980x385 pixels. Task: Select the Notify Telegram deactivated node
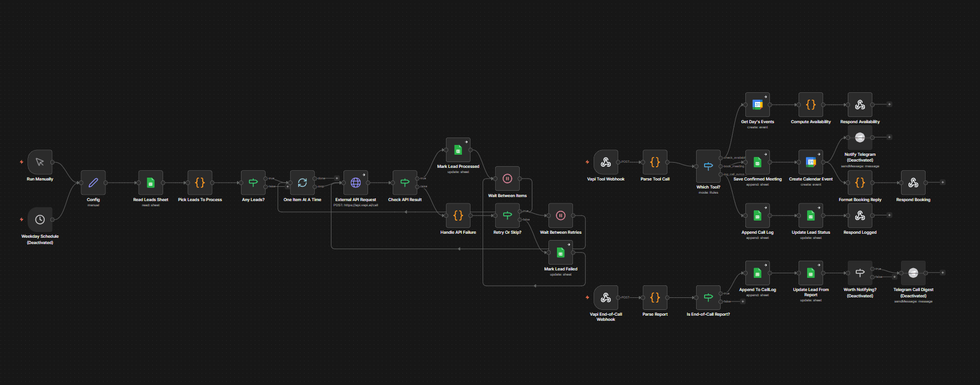pos(860,137)
